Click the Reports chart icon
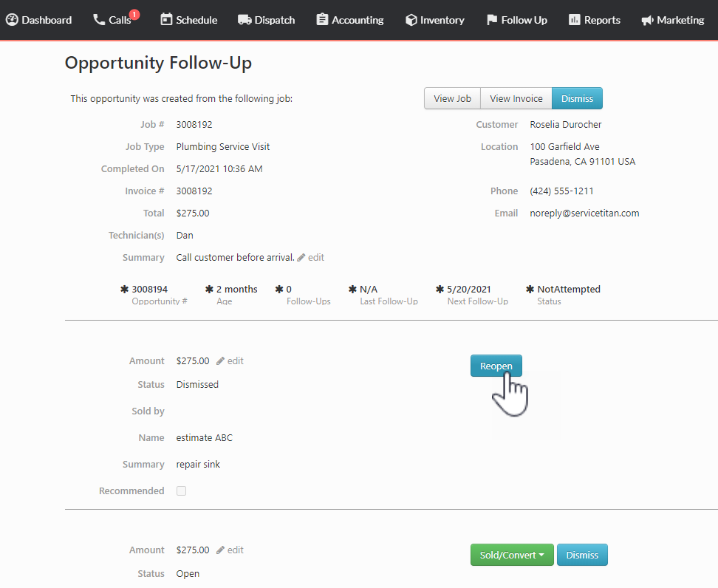This screenshot has width=718, height=588. [x=574, y=20]
